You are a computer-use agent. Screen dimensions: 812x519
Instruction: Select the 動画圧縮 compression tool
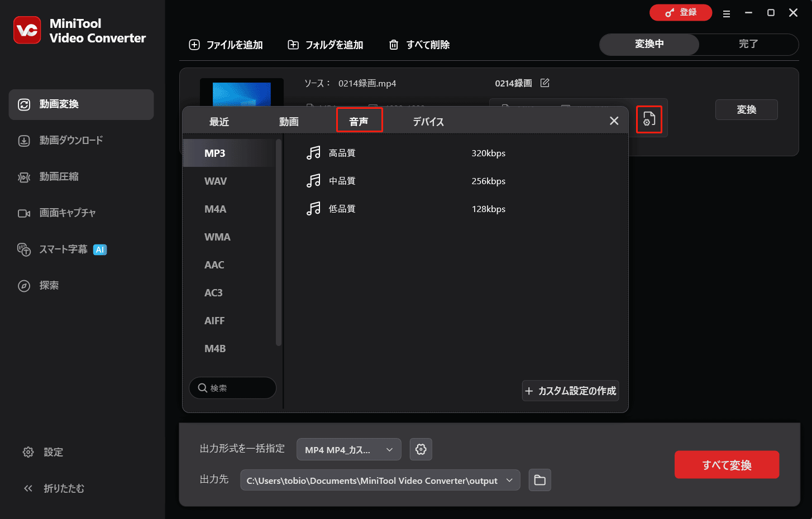click(61, 177)
